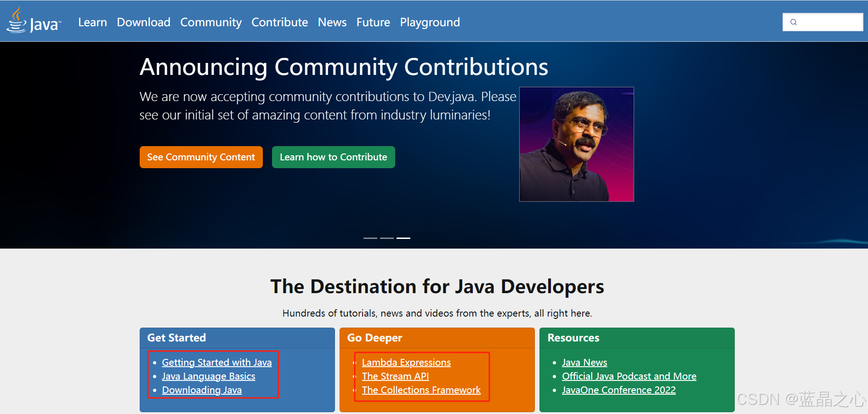The width and height of the screenshot is (868, 414).
Task: Select the third carousel slide indicator
Action: point(403,238)
